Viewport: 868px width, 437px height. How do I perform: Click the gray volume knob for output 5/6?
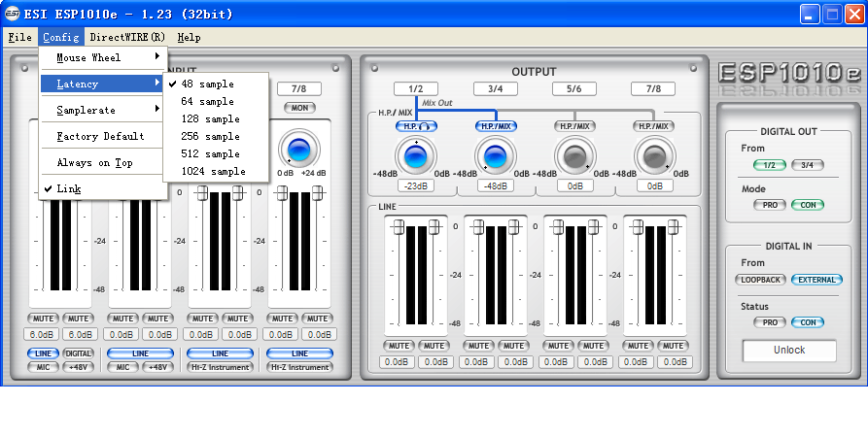pyautogui.click(x=575, y=156)
